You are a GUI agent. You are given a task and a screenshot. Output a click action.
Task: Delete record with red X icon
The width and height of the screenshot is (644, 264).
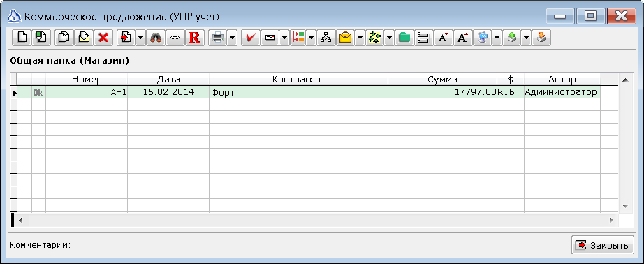[x=103, y=38]
